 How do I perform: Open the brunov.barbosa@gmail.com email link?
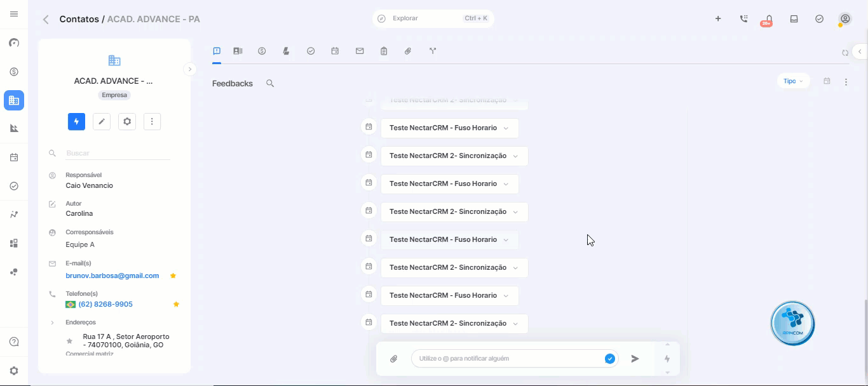click(112, 276)
